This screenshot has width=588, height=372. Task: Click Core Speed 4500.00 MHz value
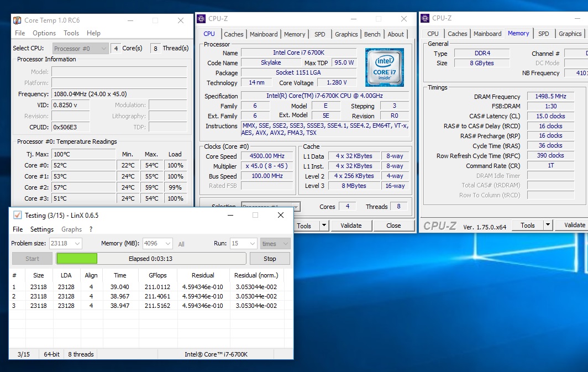tap(267, 156)
